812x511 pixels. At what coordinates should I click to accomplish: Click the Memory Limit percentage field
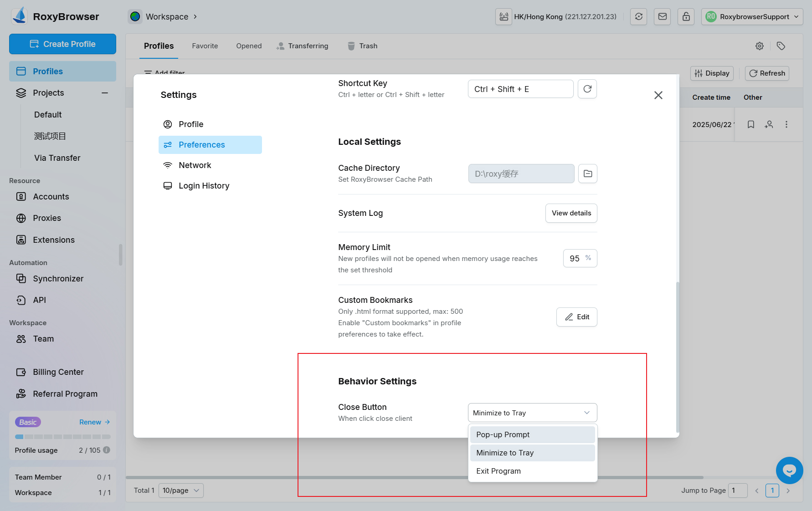click(x=576, y=258)
